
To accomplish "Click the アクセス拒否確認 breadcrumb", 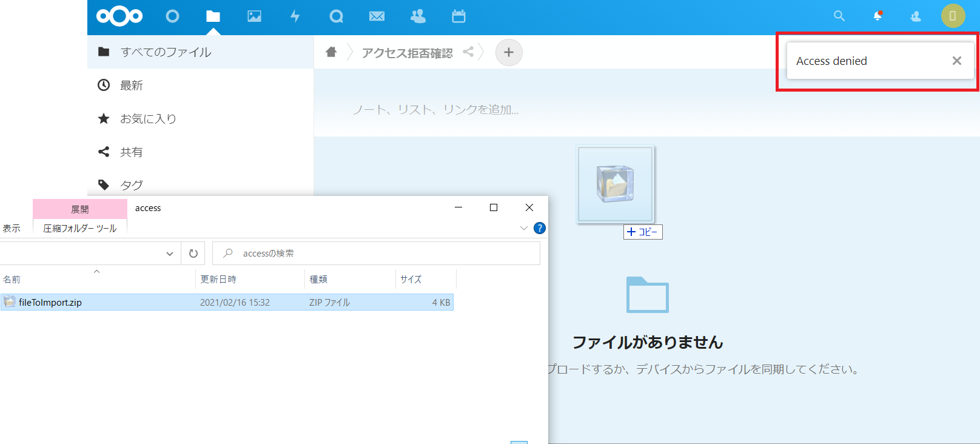I will point(407,53).
